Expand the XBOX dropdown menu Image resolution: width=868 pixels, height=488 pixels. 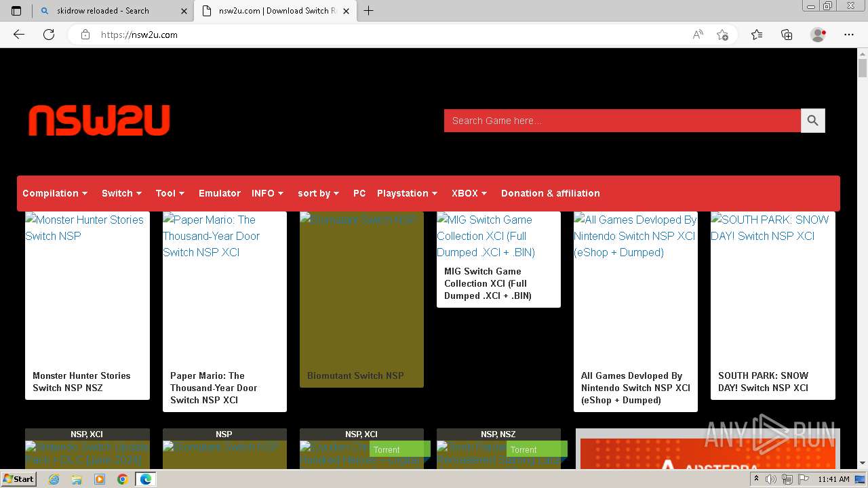(469, 193)
